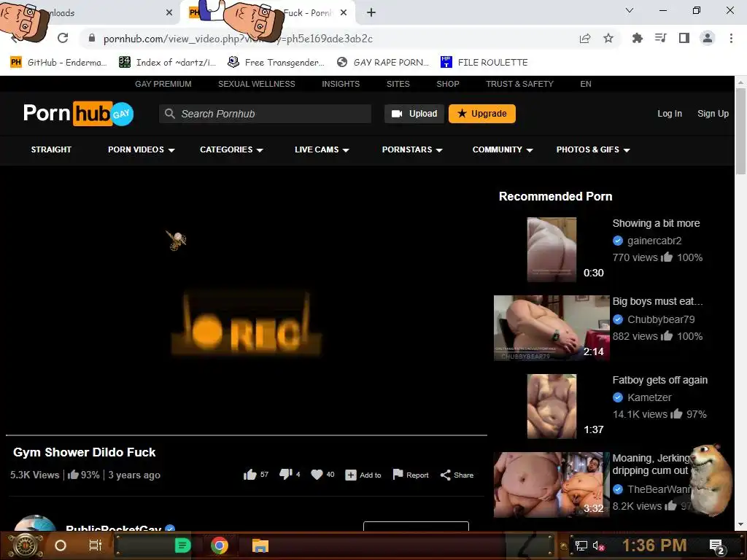The width and height of the screenshot is (747, 560).
Task: Expand the CATEGORIES dropdown
Action: click(x=231, y=149)
